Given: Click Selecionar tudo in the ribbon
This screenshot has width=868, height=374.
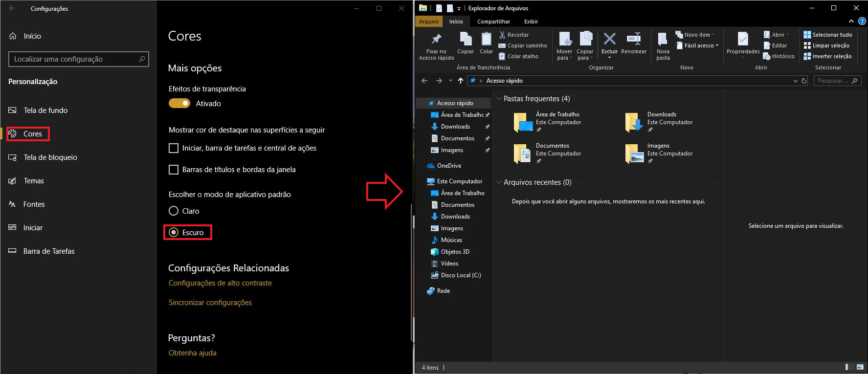Looking at the screenshot, I should tap(827, 35).
